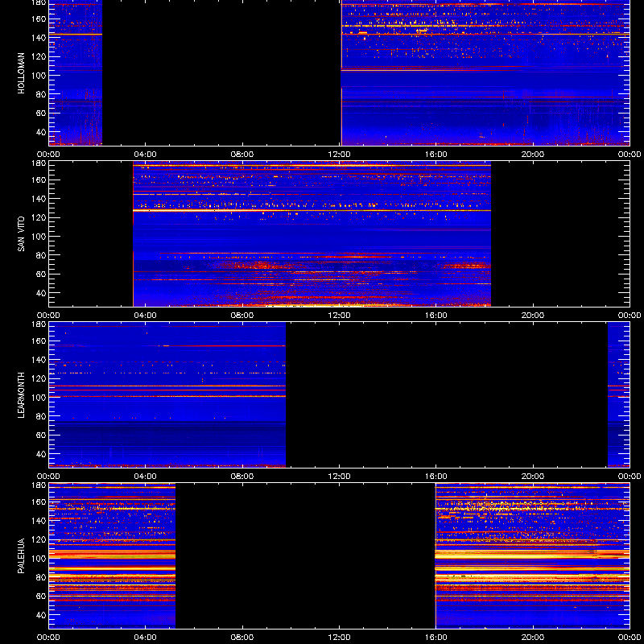This screenshot has width=644, height=644.
Task: Select the 12:00 time label below Learmonth panel
Action: (x=339, y=477)
